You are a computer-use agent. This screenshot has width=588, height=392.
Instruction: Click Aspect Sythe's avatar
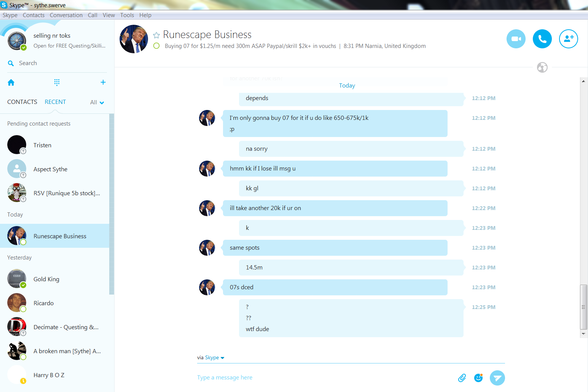click(17, 169)
